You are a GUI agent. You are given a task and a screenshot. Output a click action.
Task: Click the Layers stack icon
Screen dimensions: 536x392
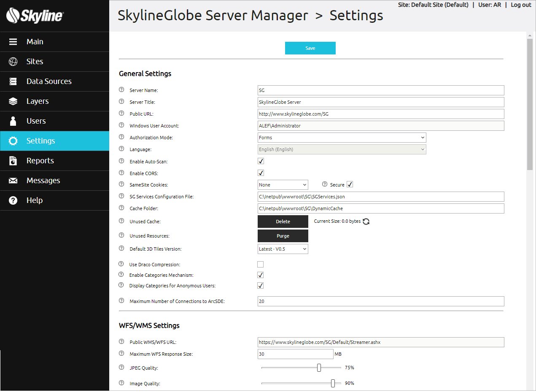pos(13,101)
